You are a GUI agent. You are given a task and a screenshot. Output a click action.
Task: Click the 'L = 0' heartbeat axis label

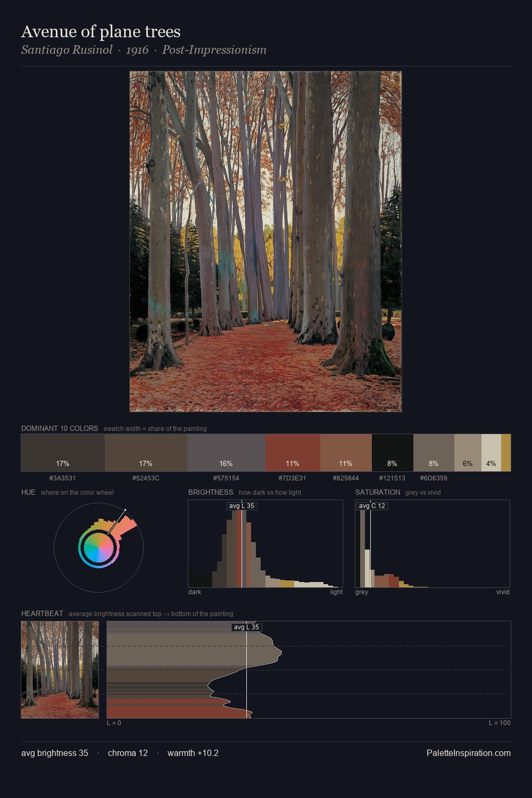[114, 723]
